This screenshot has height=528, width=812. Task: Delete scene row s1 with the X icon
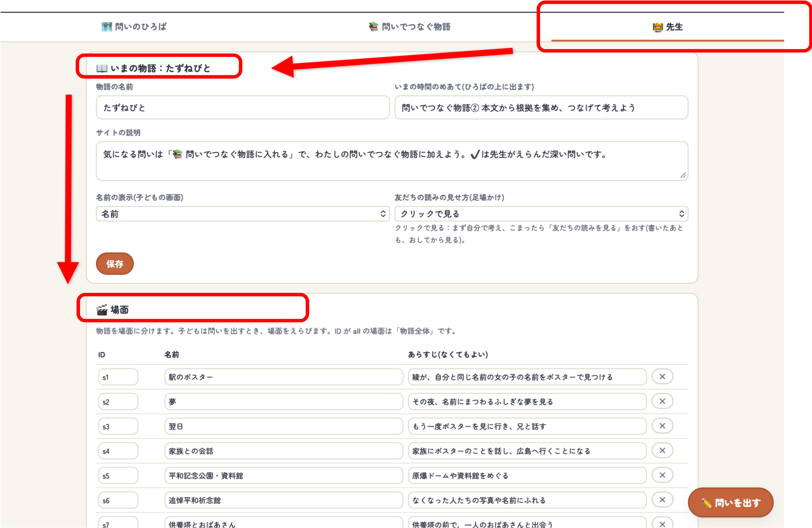tap(662, 377)
